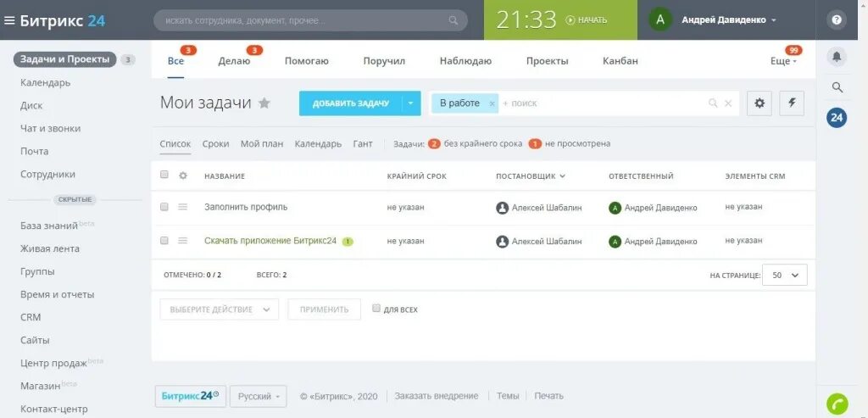
Task: Click the right sidebar search magnifier icon
Action: pos(837,87)
